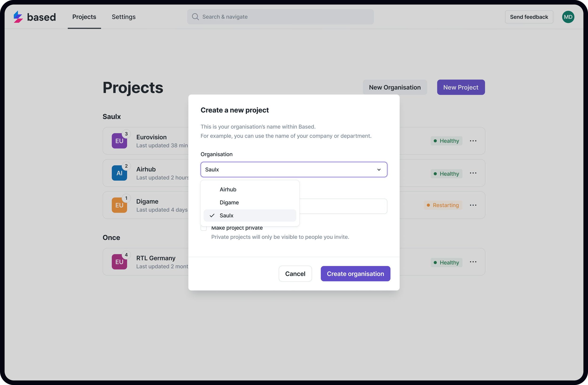Open Airhub project more options menu
Screen dimensions: 588x385
pyautogui.click(x=473, y=173)
